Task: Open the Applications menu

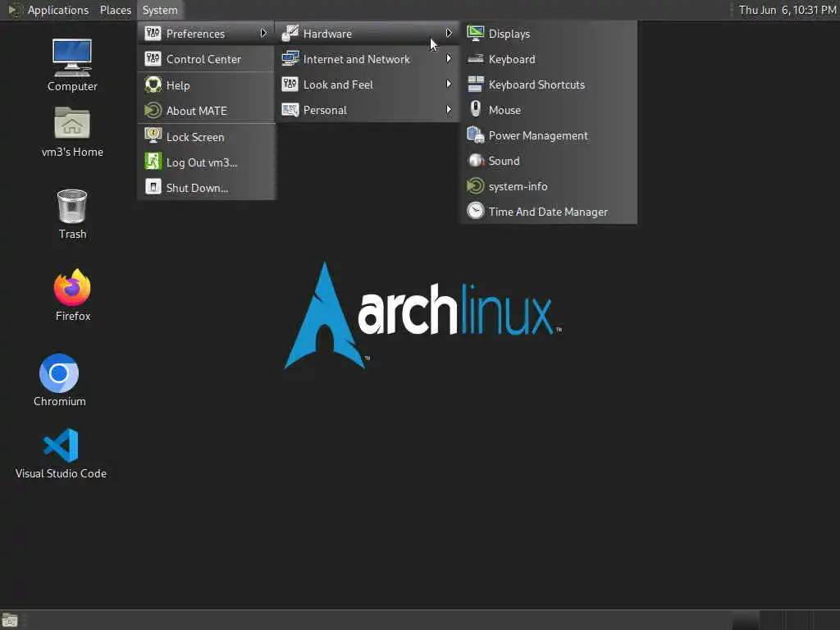Action: click(x=48, y=10)
